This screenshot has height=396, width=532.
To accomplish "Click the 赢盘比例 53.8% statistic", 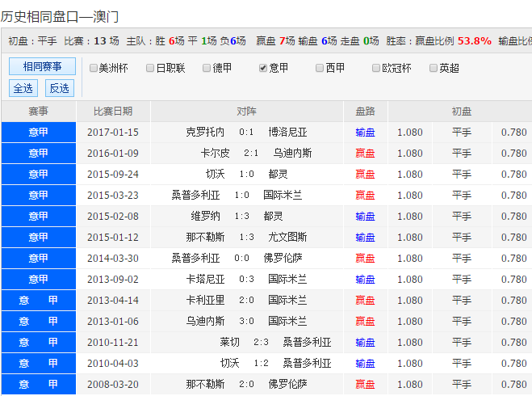I will (x=453, y=41).
